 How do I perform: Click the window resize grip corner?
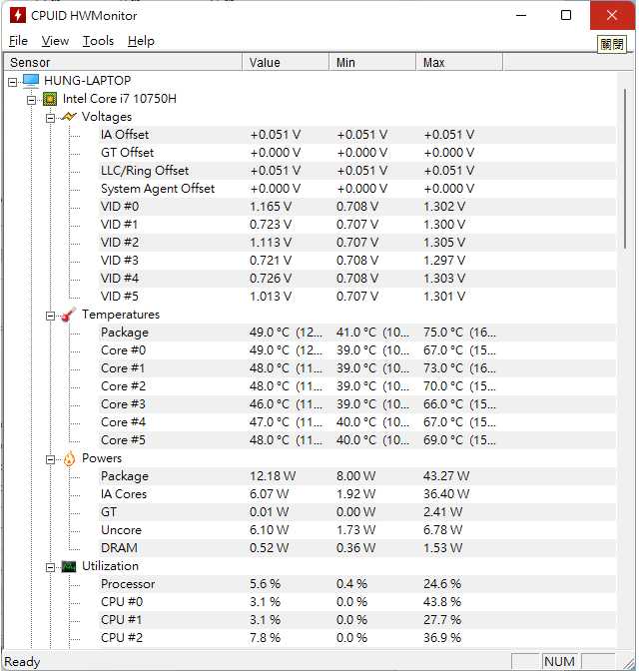[x=629, y=664]
